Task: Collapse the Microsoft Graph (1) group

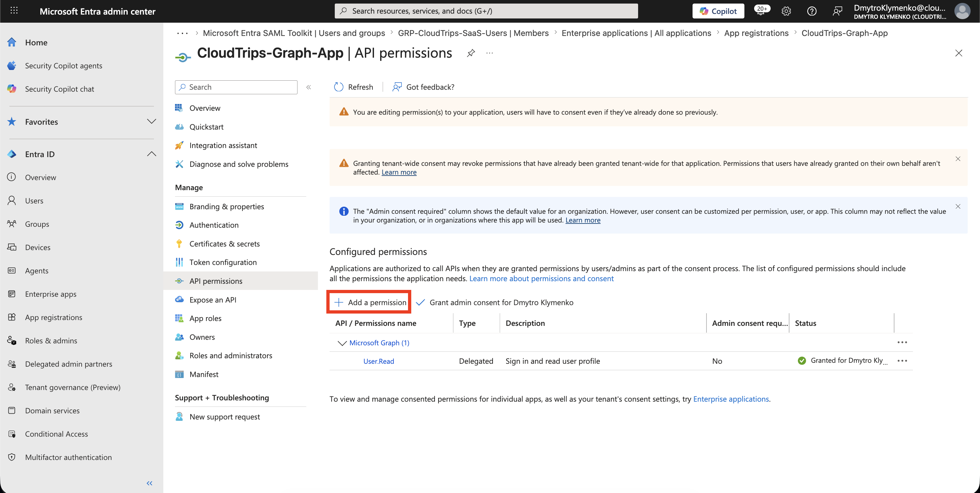Action: 342,343
